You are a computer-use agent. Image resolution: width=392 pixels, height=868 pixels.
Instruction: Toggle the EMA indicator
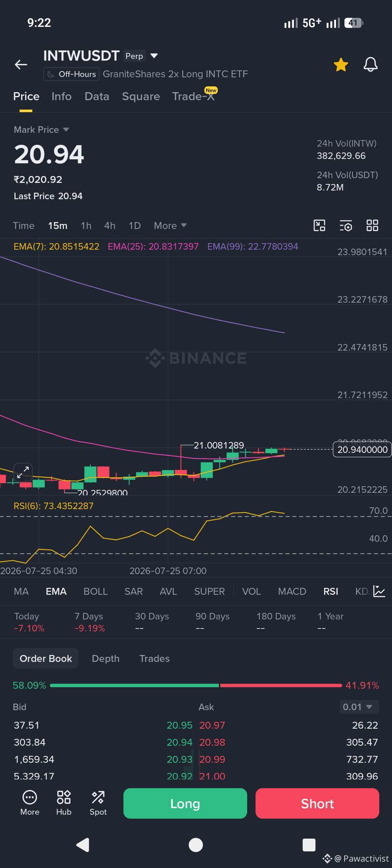56,591
